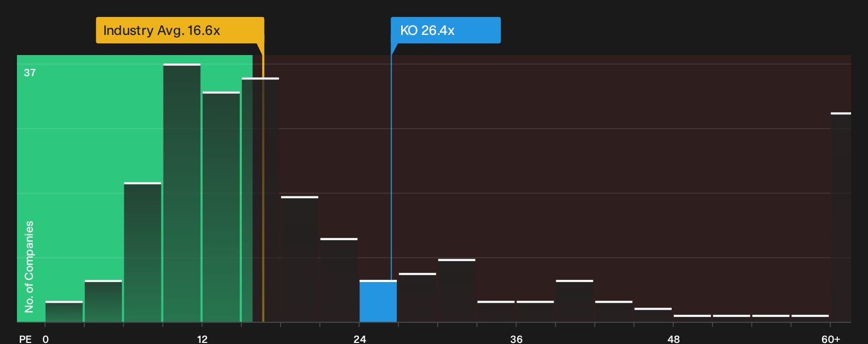868x344 pixels.
Task: Click the x-axis value '0'
Action: click(x=46, y=339)
